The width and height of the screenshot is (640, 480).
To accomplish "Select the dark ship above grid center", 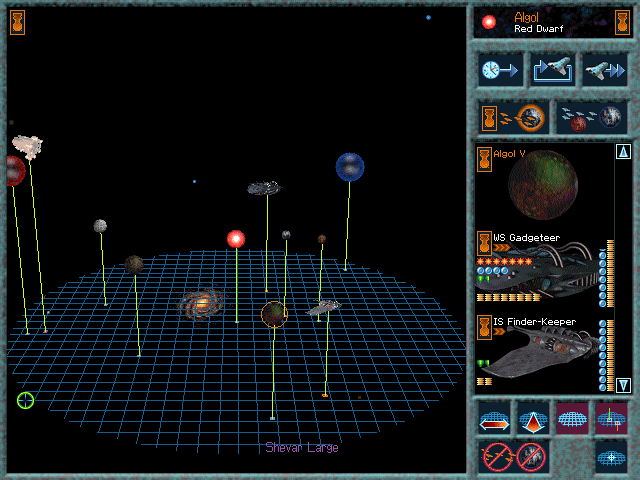I will point(264,188).
